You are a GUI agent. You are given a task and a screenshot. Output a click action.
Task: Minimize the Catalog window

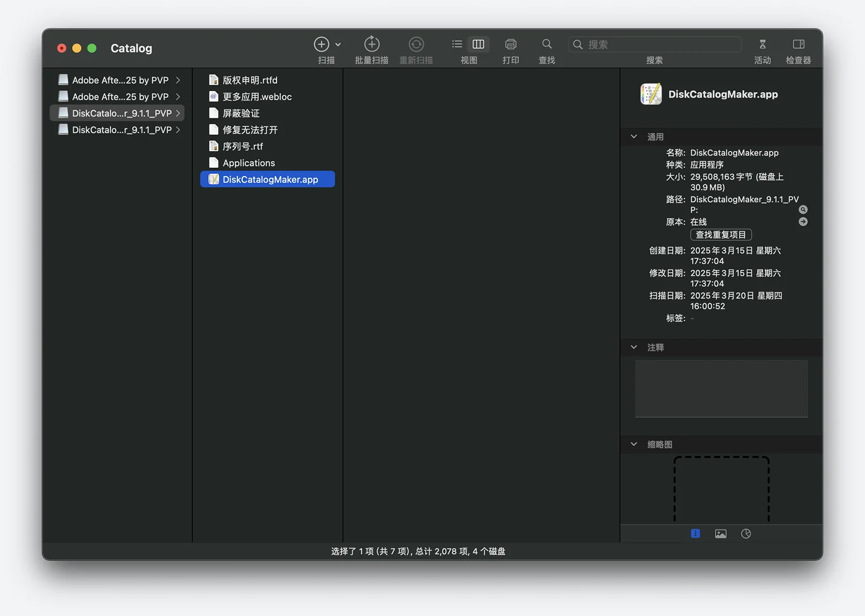[77, 48]
